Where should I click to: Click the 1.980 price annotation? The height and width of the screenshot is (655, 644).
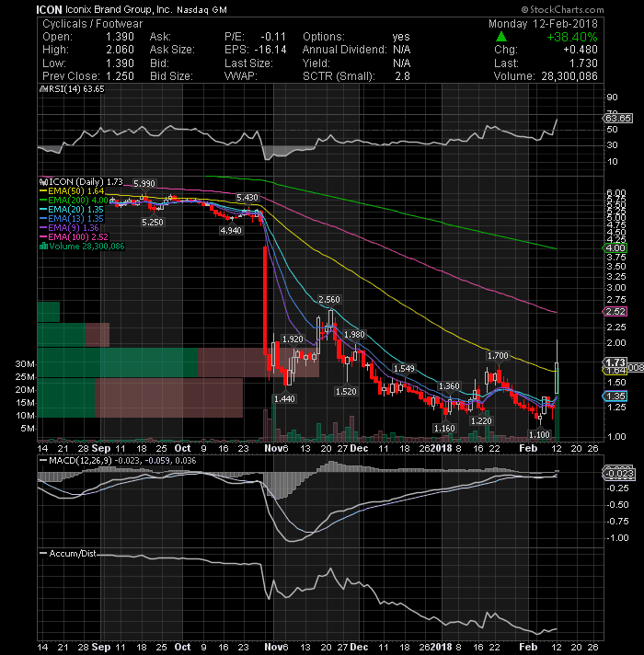pyautogui.click(x=354, y=335)
